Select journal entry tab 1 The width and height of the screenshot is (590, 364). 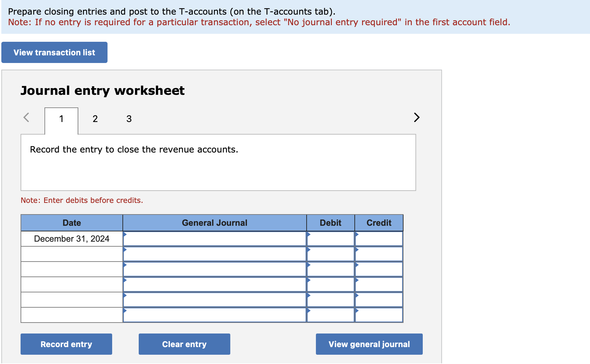click(x=61, y=119)
